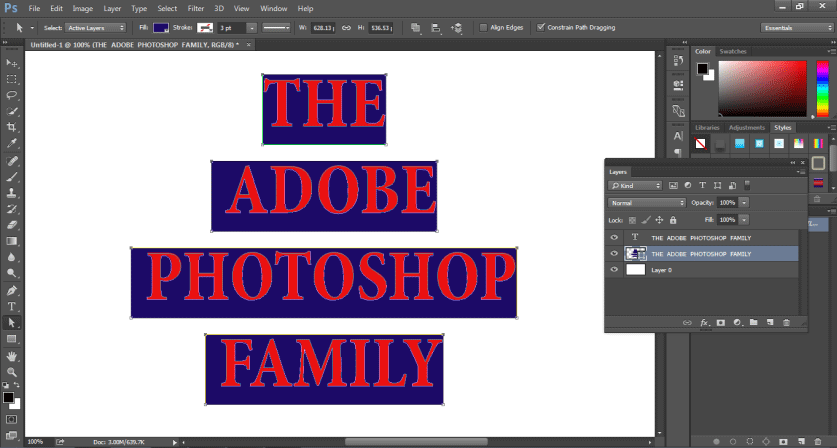Open Path operations icon in options bar
Viewport: 837px width, 448px height.
(416, 28)
